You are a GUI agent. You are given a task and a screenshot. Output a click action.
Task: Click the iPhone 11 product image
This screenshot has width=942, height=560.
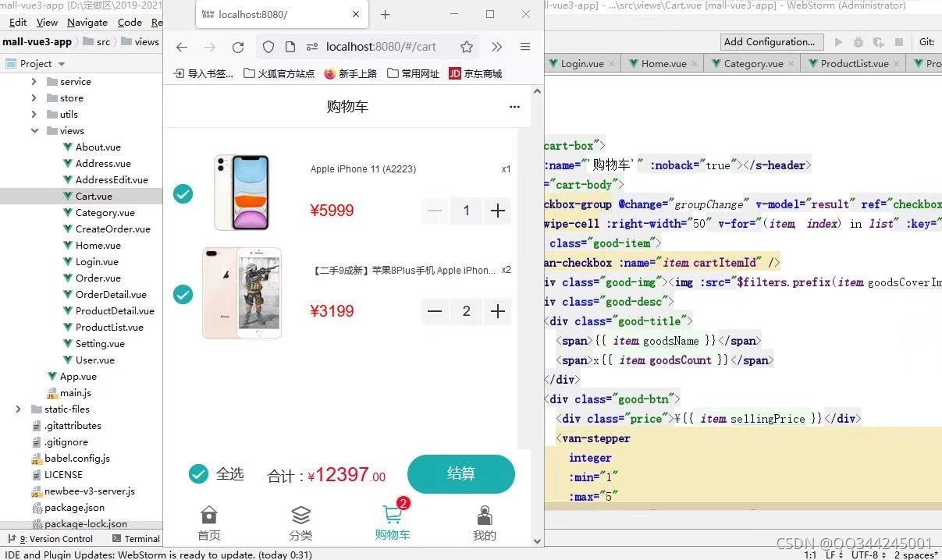tap(242, 192)
